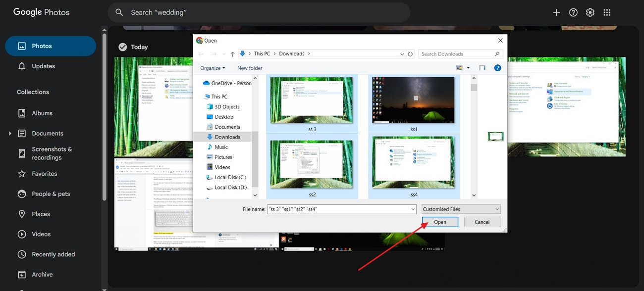The width and height of the screenshot is (644, 291).
Task: Click the Google apps grid icon
Action: tap(607, 12)
